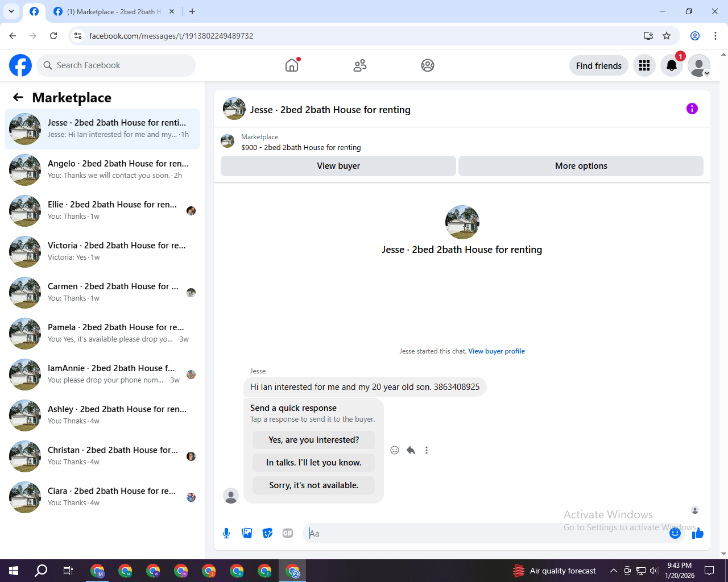Send a thumbs up like
Screen dimensions: 728x582
click(698, 533)
